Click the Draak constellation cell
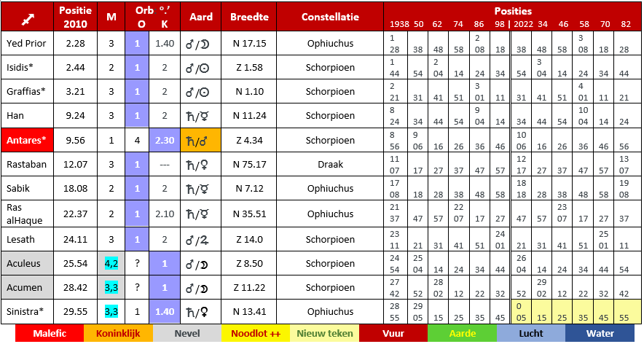The height and width of the screenshot is (344, 644). pos(330,165)
